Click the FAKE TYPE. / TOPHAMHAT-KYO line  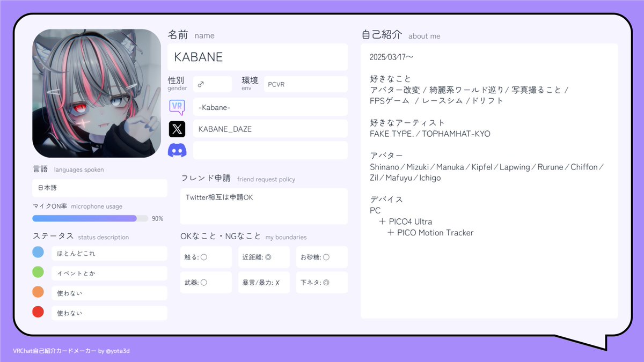(x=430, y=134)
